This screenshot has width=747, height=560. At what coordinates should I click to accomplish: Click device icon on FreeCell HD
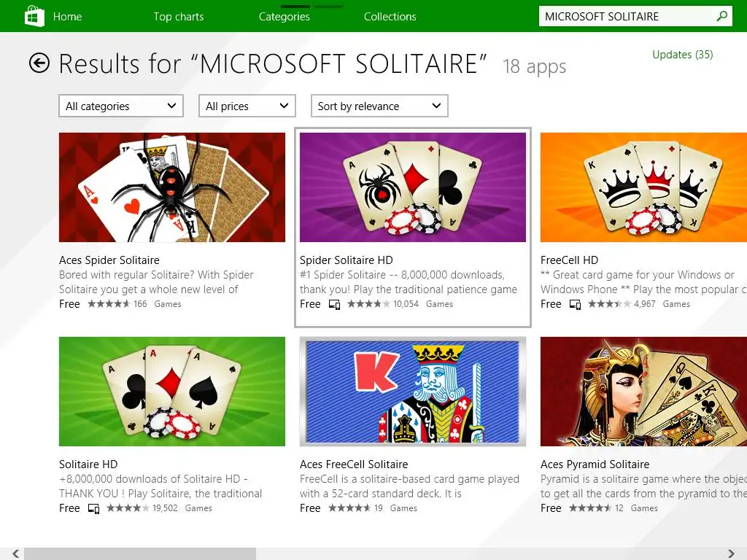tap(575, 304)
